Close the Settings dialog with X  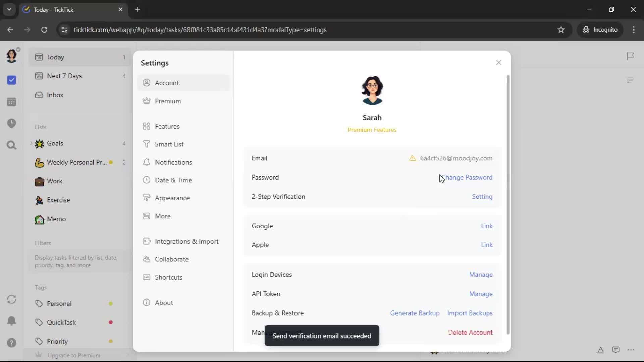pyautogui.click(x=499, y=63)
